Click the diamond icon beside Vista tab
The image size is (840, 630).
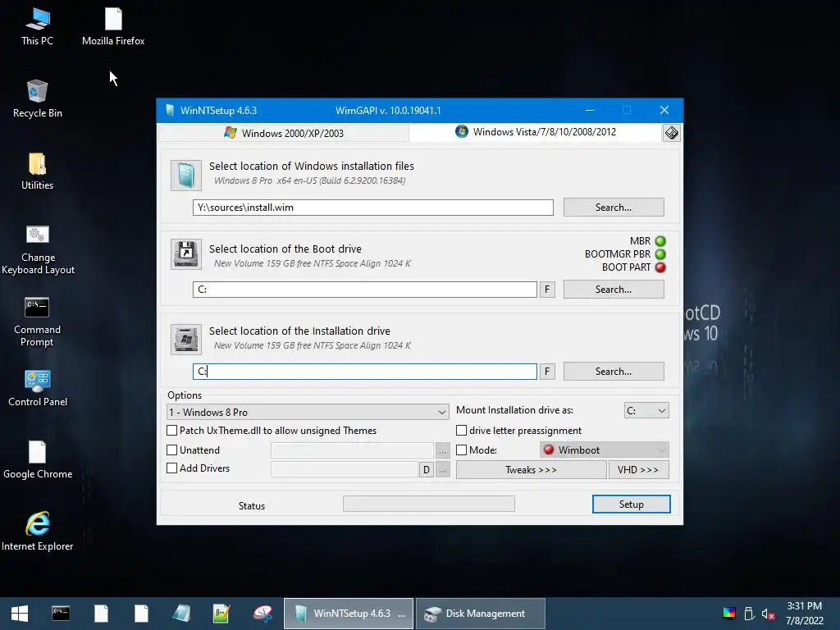pos(671,133)
